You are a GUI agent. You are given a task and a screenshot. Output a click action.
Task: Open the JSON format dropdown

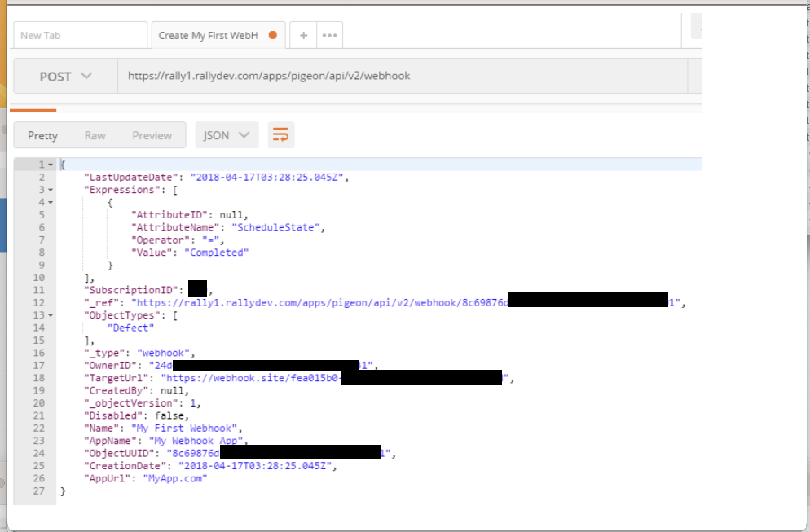pyautogui.click(x=227, y=135)
